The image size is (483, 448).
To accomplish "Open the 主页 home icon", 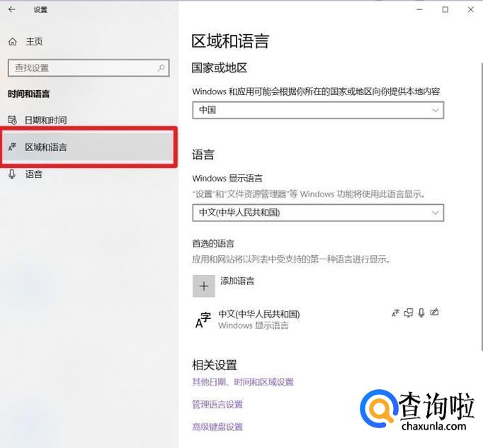I will tap(13, 41).
